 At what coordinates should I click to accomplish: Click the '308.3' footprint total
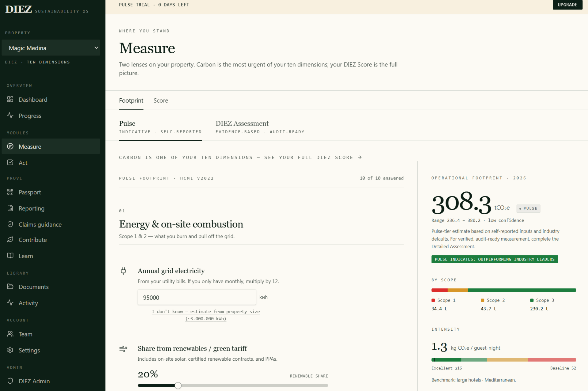point(461,203)
